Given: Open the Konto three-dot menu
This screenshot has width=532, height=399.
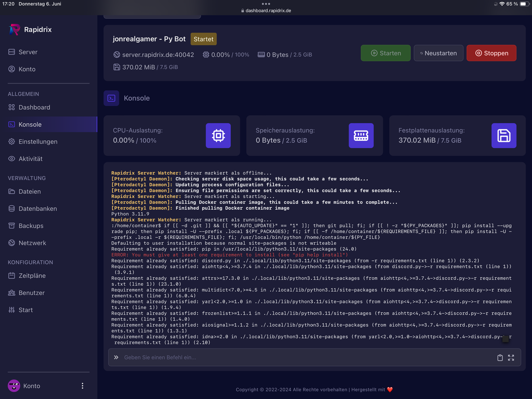Looking at the screenshot, I should click(x=82, y=386).
